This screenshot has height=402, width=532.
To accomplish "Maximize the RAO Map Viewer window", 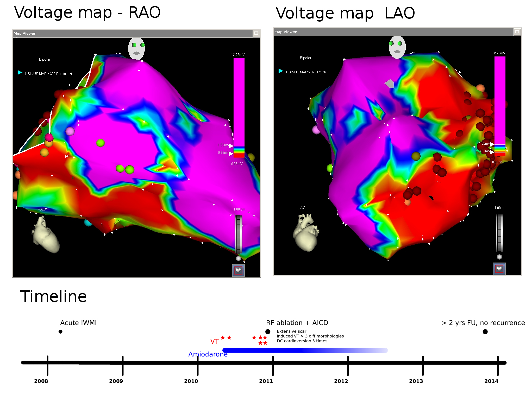I will [x=256, y=33].
